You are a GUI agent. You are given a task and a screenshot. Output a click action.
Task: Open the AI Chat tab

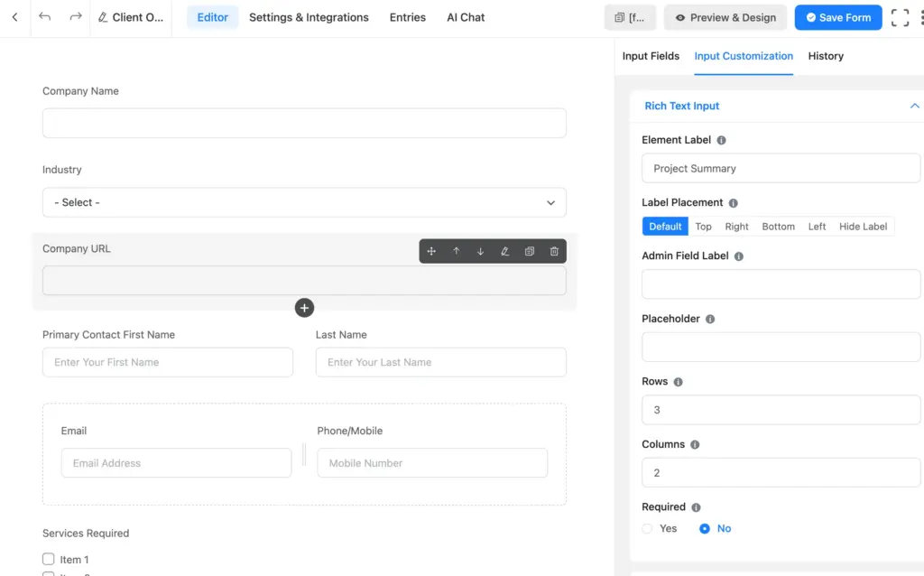point(466,18)
